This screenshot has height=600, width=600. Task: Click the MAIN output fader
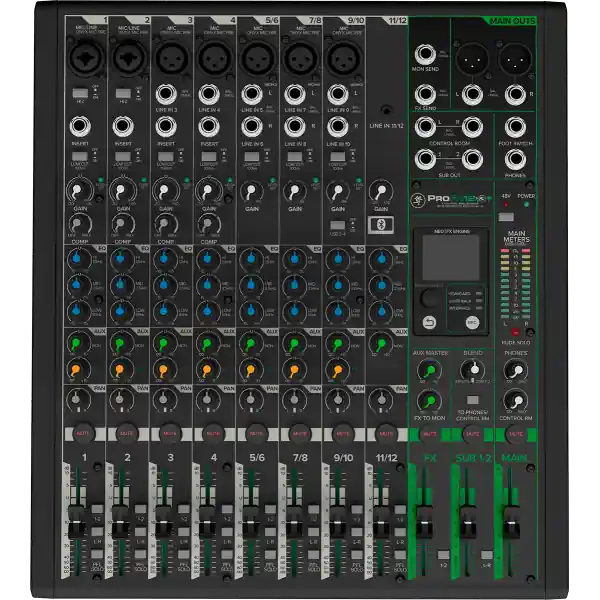[x=511, y=522]
